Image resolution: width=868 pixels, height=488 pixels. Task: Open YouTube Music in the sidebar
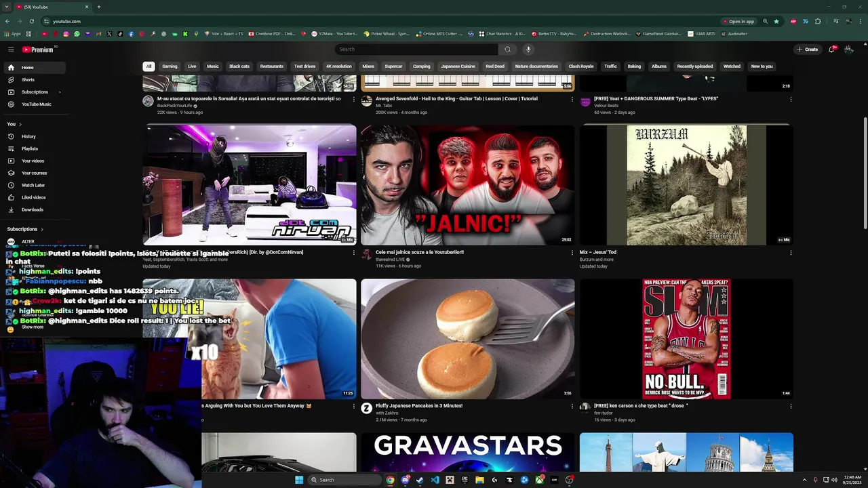pyautogui.click(x=34, y=104)
